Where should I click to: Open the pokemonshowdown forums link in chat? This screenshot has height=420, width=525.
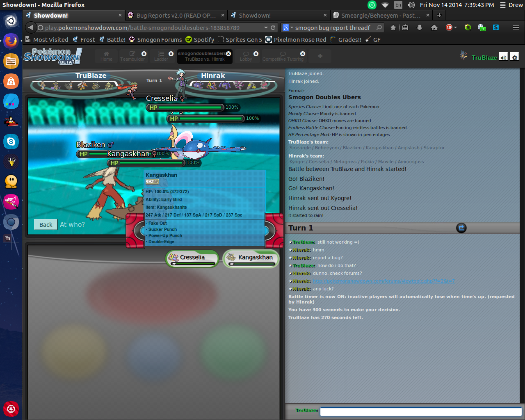click(x=383, y=281)
